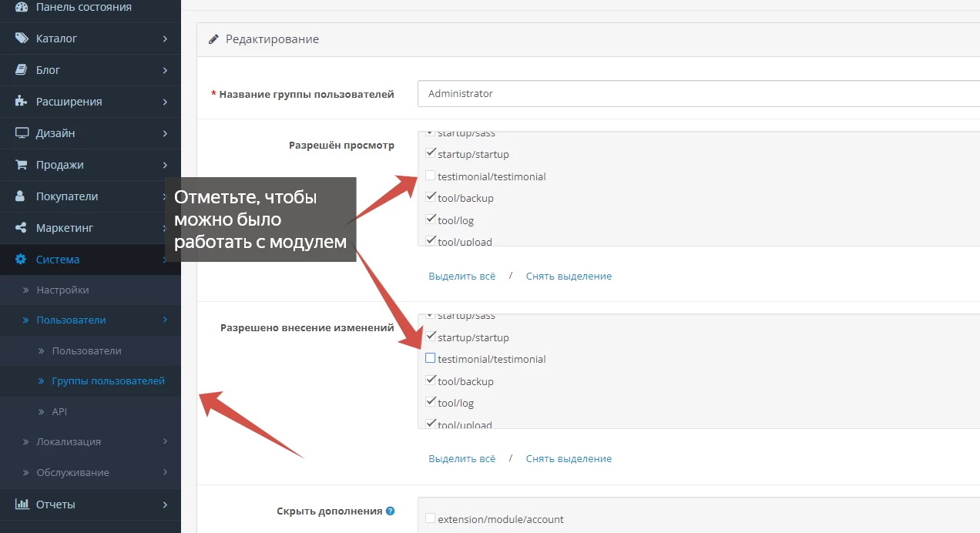980x533 pixels.
Task: Toggle tool/backup under Разрешено внесение изменений
Action: coord(430,380)
